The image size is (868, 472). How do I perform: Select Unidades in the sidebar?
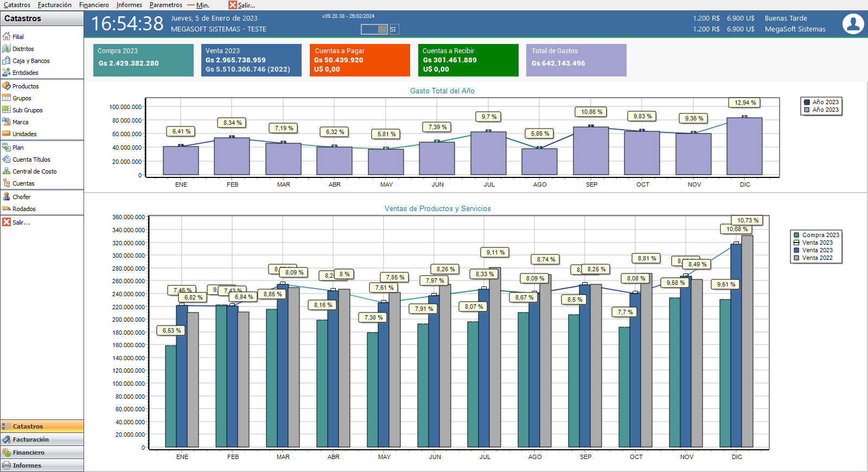[20, 134]
